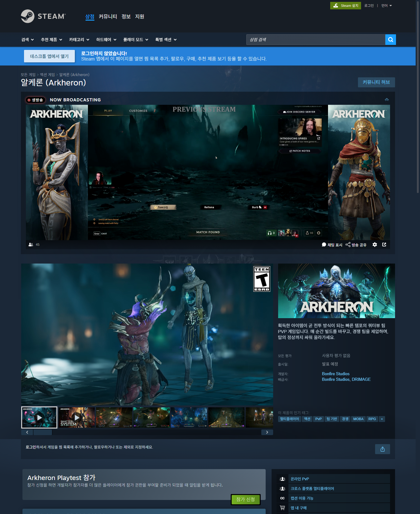Open the 검색 dropdown menu
The width and height of the screenshot is (420, 514).
(27, 40)
